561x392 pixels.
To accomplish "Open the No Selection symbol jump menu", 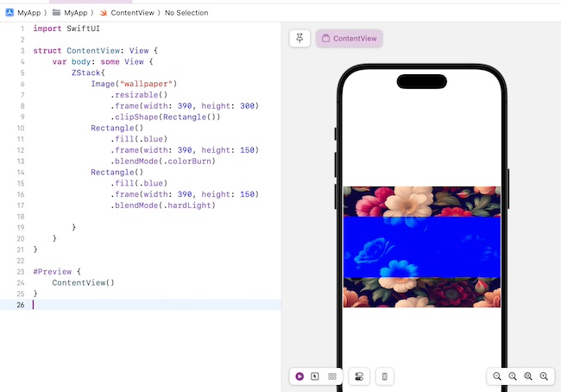I will [186, 13].
